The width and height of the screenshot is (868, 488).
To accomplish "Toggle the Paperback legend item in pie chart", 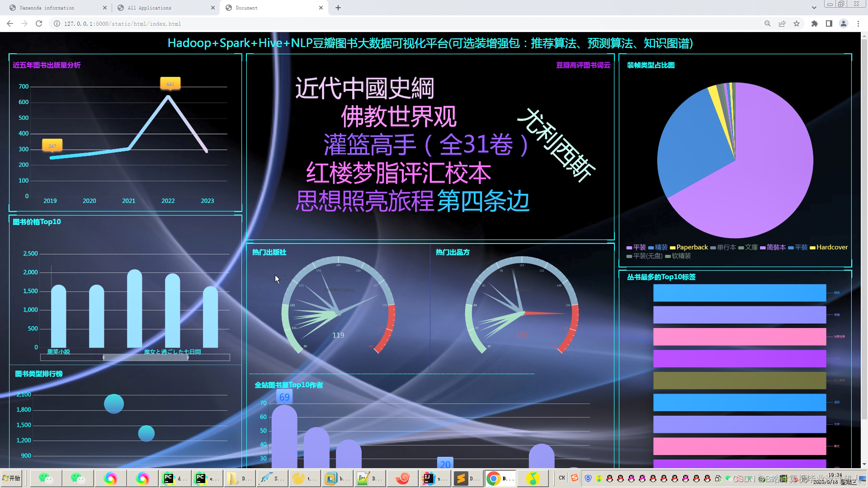I will [x=689, y=247].
